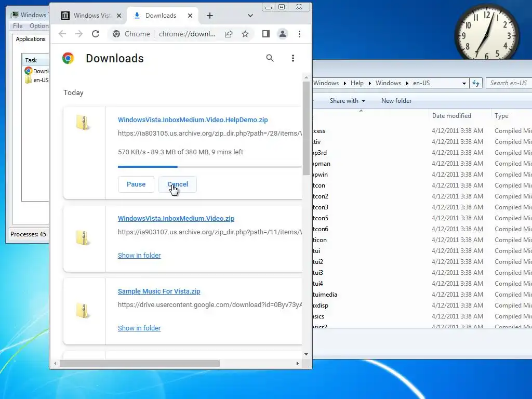This screenshot has height=399, width=532.
Task: Go back in Chrome
Action: pyautogui.click(x=62, y=34)
